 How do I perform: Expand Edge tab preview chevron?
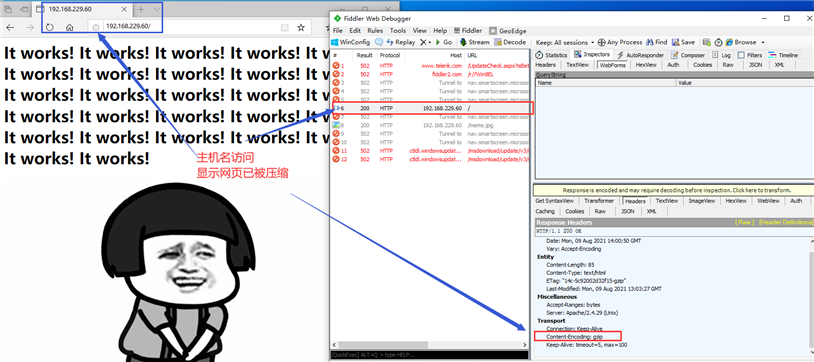[157, 9]
